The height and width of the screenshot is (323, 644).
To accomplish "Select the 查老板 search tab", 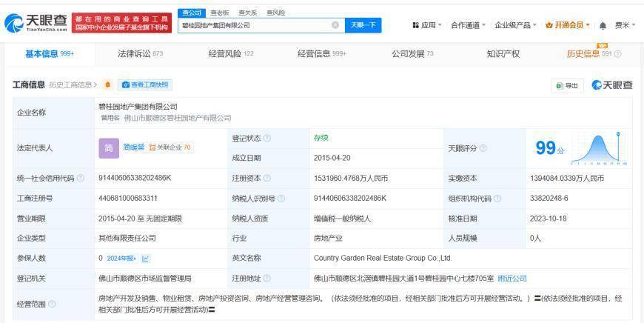I will (x=220, y=13).
